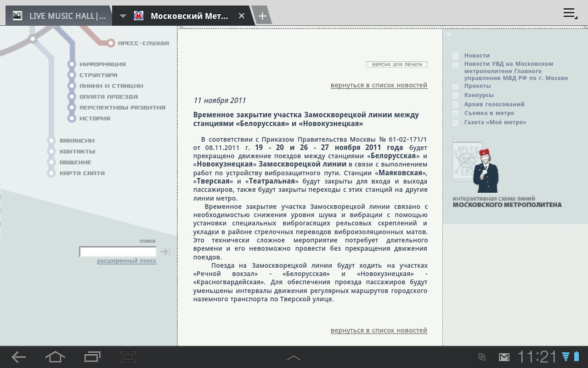
Task: Open the КОНТАКТЫ page
Action: [x=77, y=151]
